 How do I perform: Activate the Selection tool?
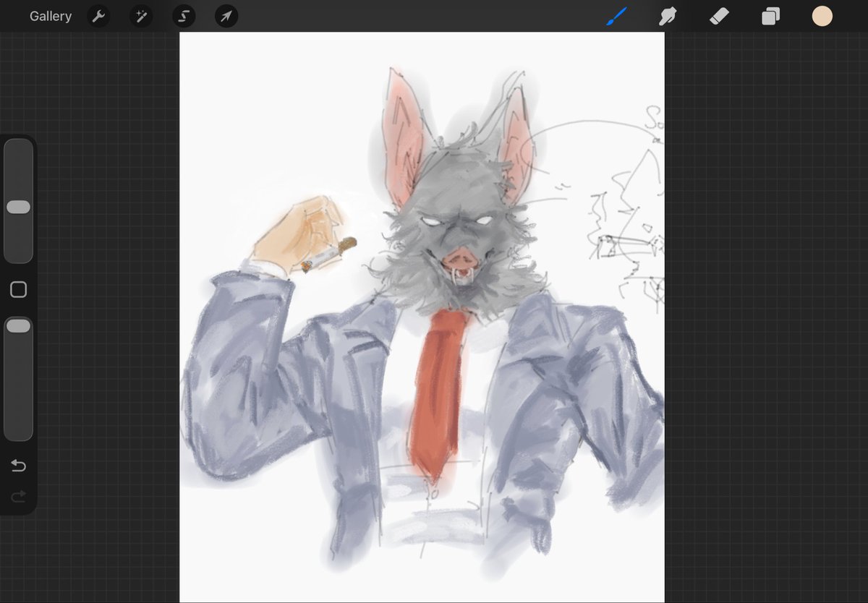(184, 16)
